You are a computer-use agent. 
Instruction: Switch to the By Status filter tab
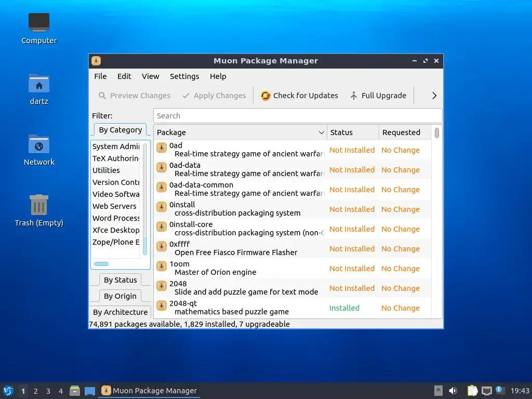[120, 280]
